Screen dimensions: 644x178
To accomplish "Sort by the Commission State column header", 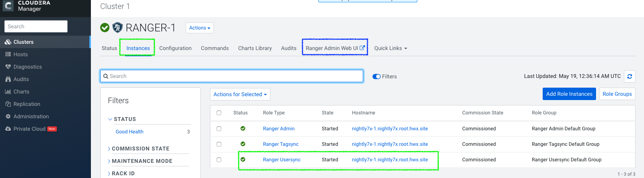I will [x=483, y=112].
